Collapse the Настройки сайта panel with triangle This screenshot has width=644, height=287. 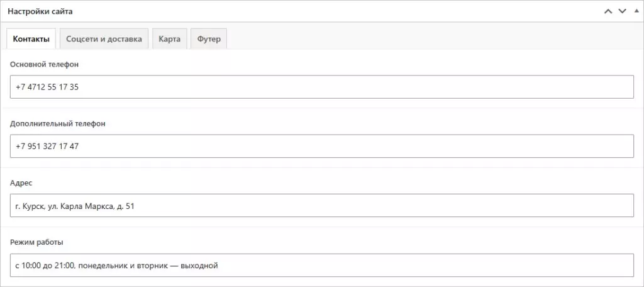click(636, 11)
